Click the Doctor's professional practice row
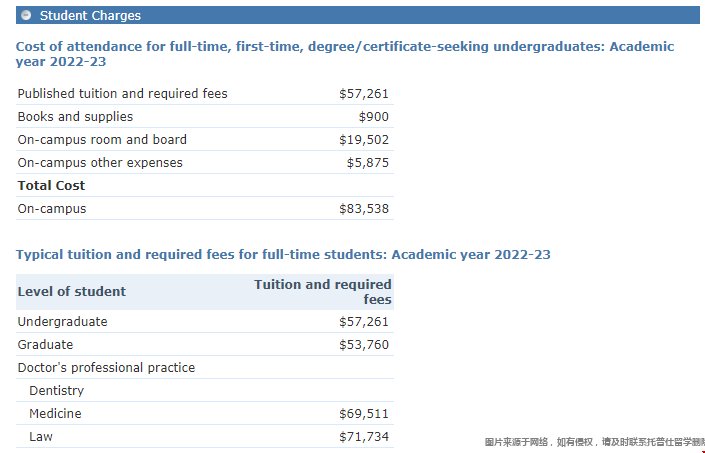705x453 pixels. pyautogui.click(x=106, y=368)
